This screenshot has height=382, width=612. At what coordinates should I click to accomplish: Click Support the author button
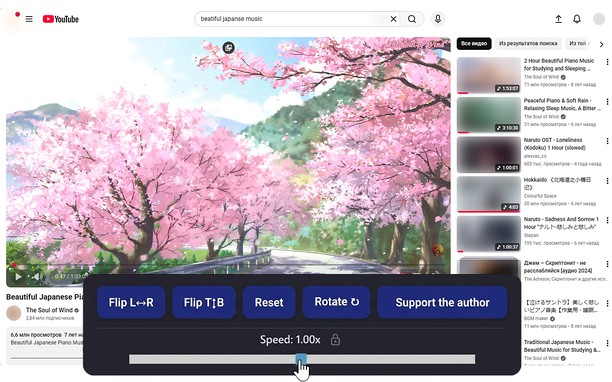click(x=442, y=302)
